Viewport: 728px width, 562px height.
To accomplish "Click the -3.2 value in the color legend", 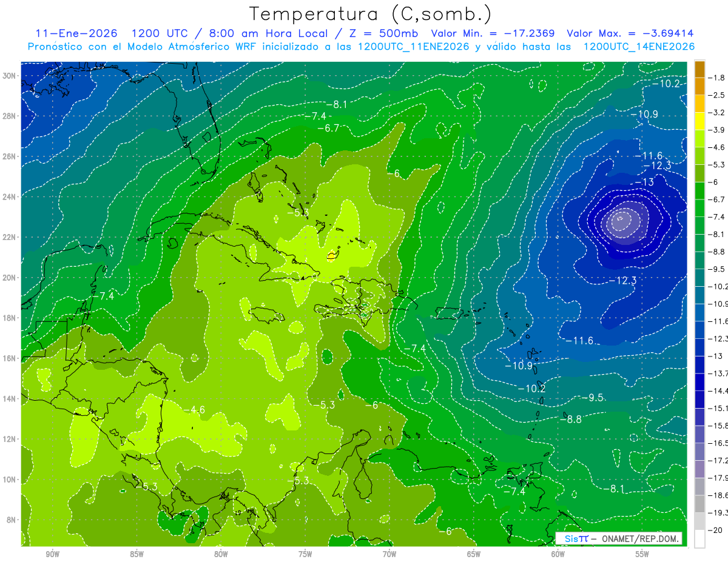I will pyautogui.click(x=716, y=113).
